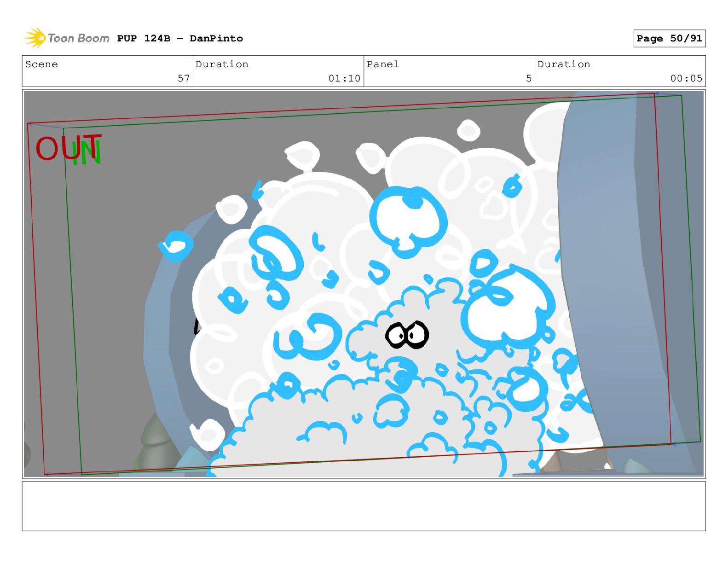Click the empty notes box below the panel
The width and height of the screenshot is (728, 564).
(x=364, y=506)
